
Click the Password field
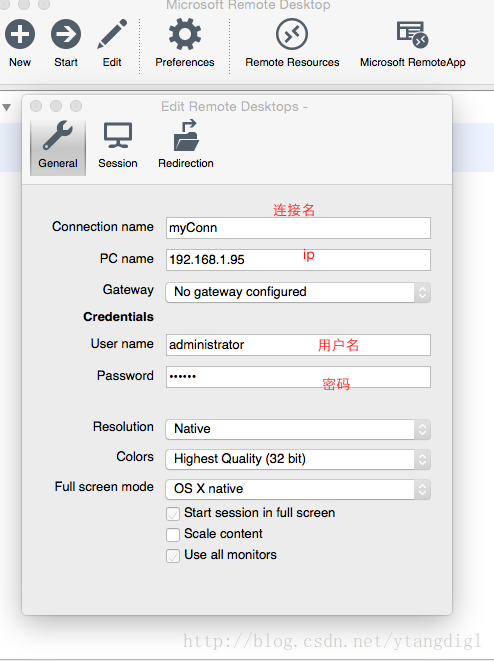click(298, 376)
